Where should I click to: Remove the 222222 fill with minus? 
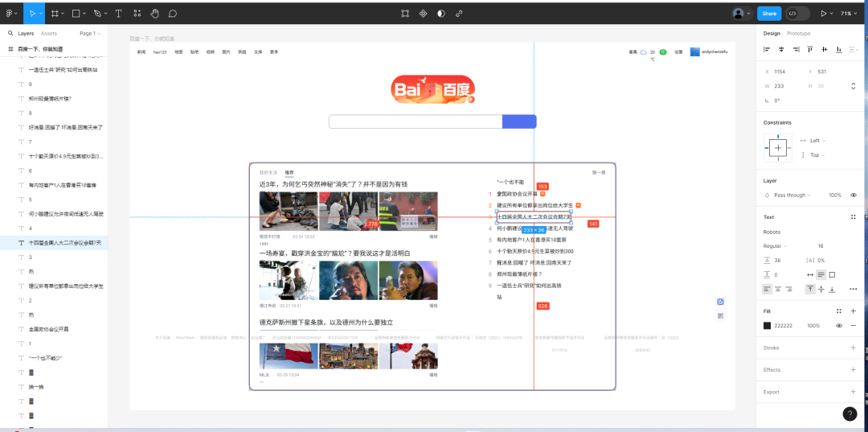pos(853,326)
